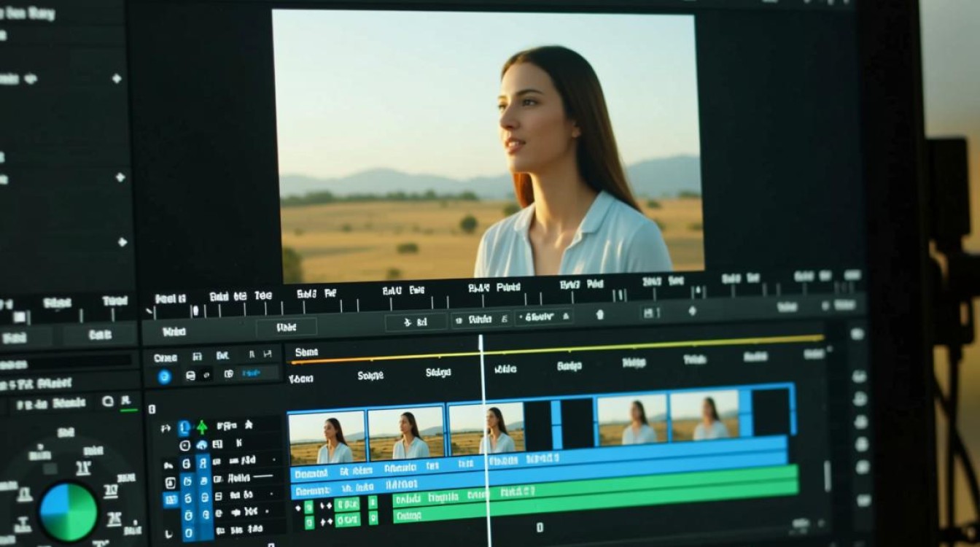Screen dimensions: 980x547
Task: Click the round blue icon above the track headers
Action: pyautogui.click(x=164, y=377)
